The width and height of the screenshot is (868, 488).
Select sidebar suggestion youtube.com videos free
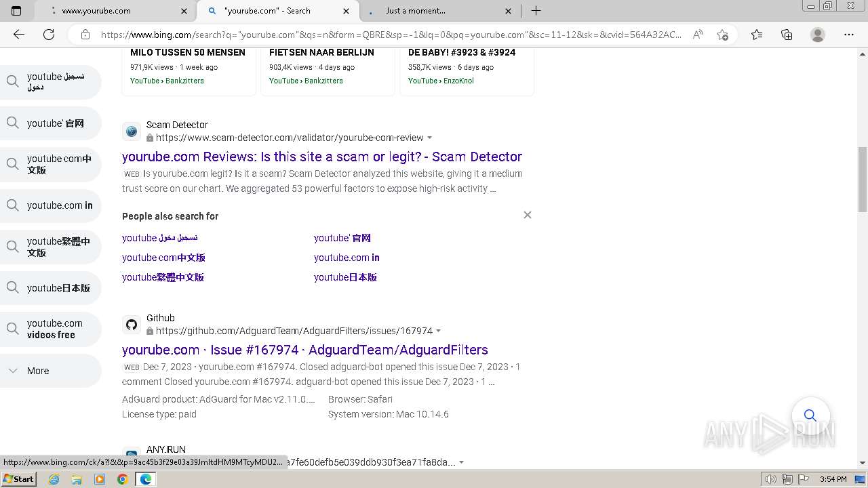point(50,329)
